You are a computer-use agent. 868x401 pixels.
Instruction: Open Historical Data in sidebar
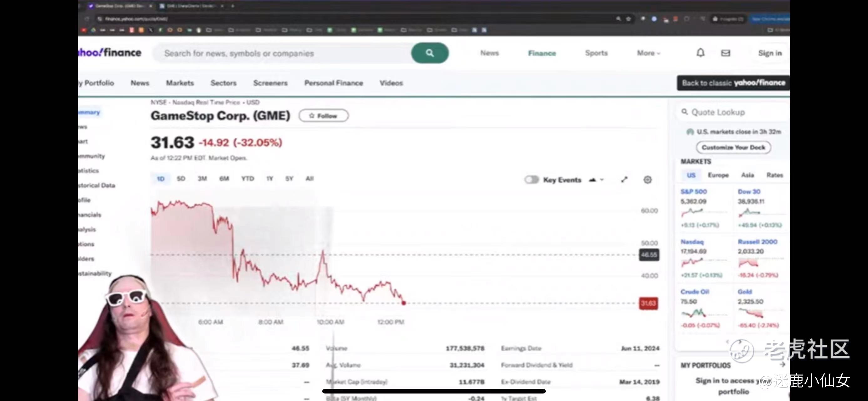pos(96,185)
